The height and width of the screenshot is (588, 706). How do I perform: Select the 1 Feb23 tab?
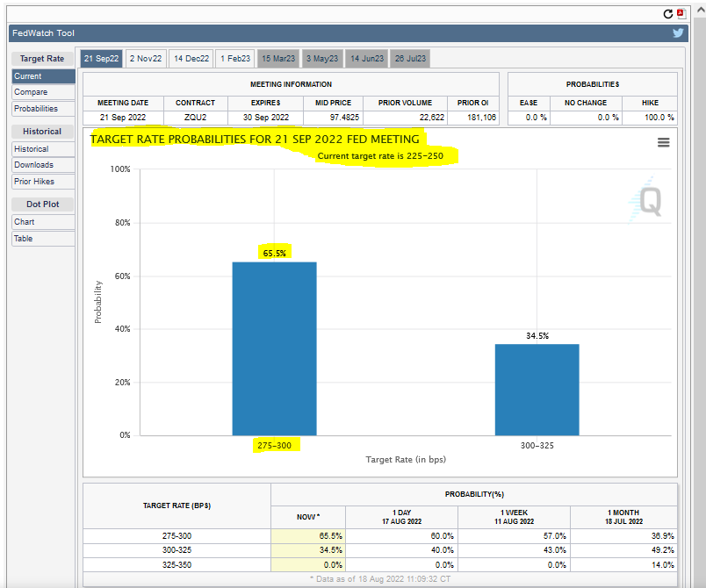pyautogui.click(x=235, y=59)
